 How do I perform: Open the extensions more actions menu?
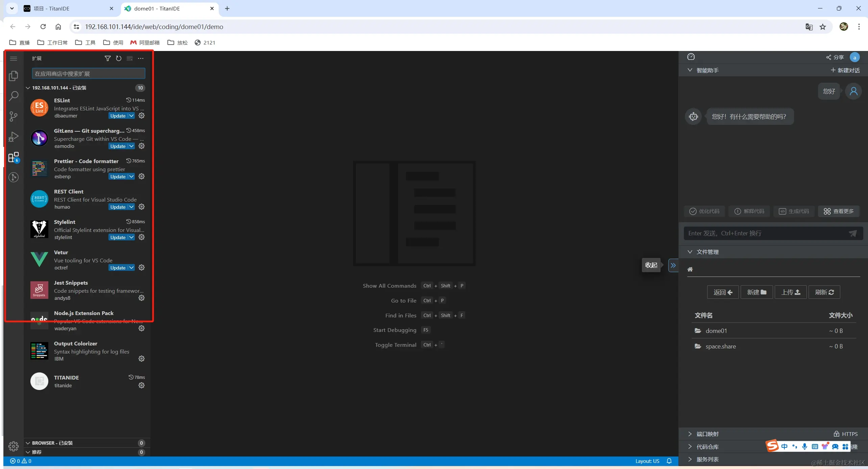[141, 58]
